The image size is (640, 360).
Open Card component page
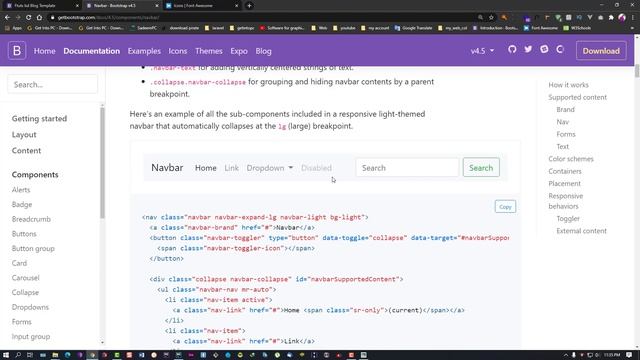point(19,263)
